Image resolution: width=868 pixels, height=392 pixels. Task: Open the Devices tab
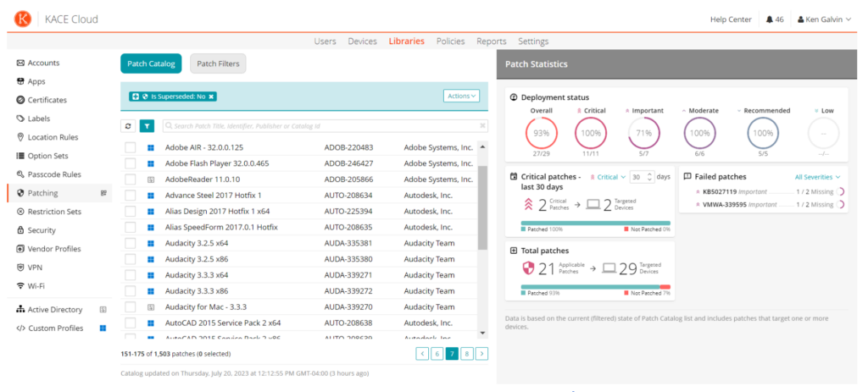(x=363, y=41)
